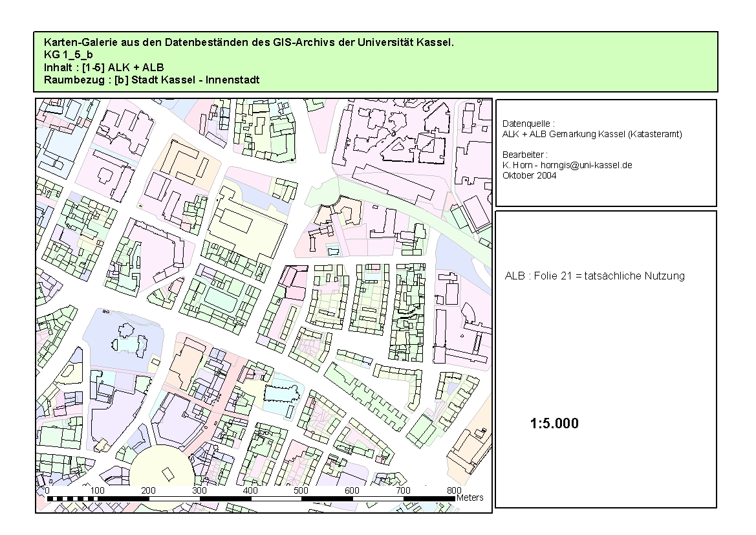This screenshot has height=535, width=756.
Task: Click the 'Meters' unit label on scale bar
Action: (470, 497)
